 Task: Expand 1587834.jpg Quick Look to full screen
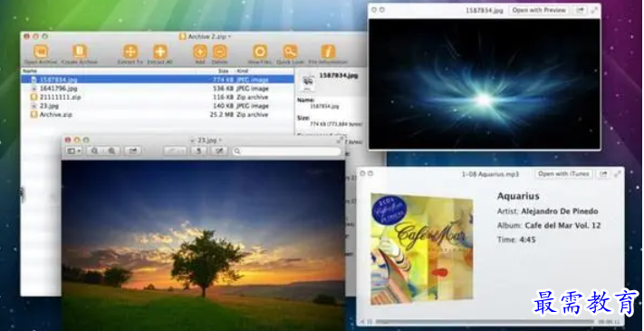pos(594,10)
